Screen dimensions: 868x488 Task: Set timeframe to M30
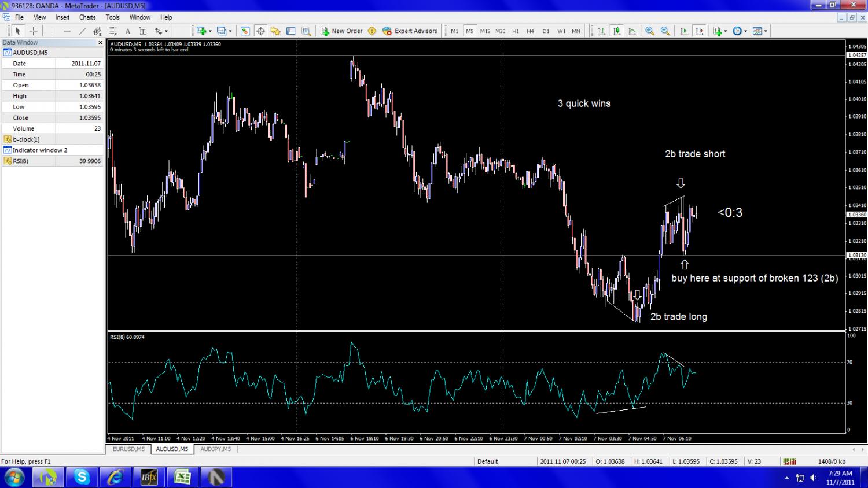point(500,31)
